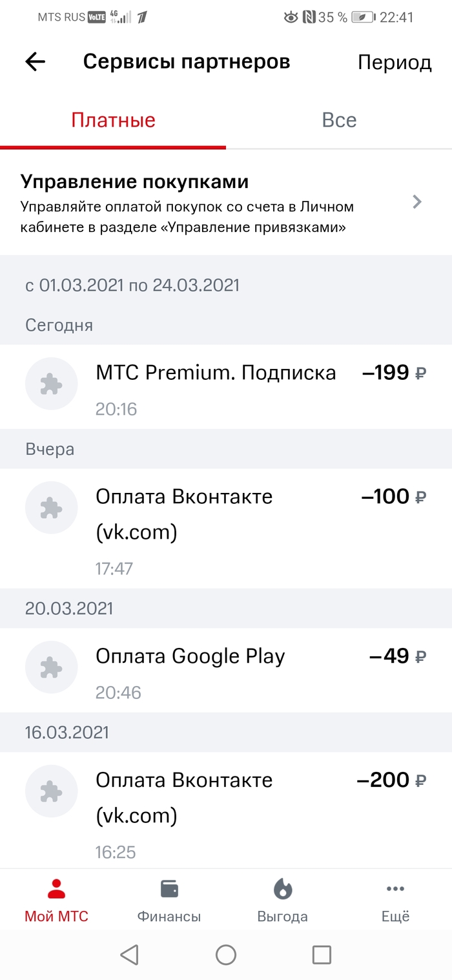Open Управление покупками section
Image resolution: width=452 pixels, height=980 pixels.
point(194,202)
